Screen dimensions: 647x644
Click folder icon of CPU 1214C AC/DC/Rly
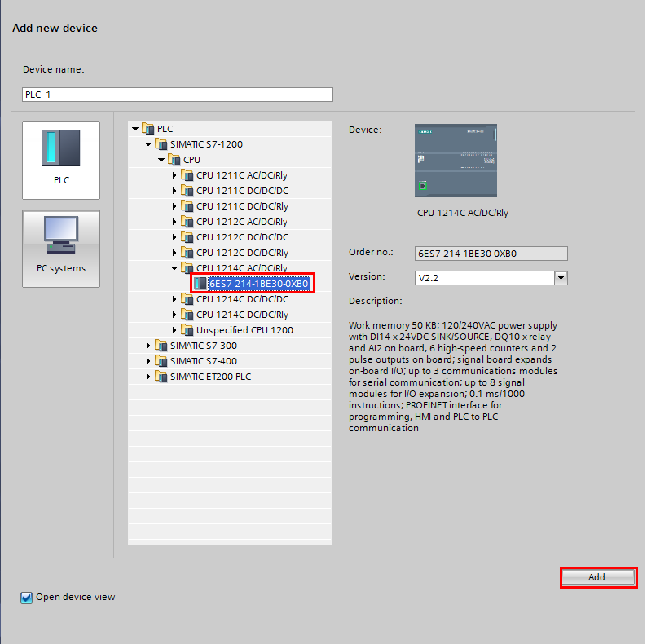point(187,268)
